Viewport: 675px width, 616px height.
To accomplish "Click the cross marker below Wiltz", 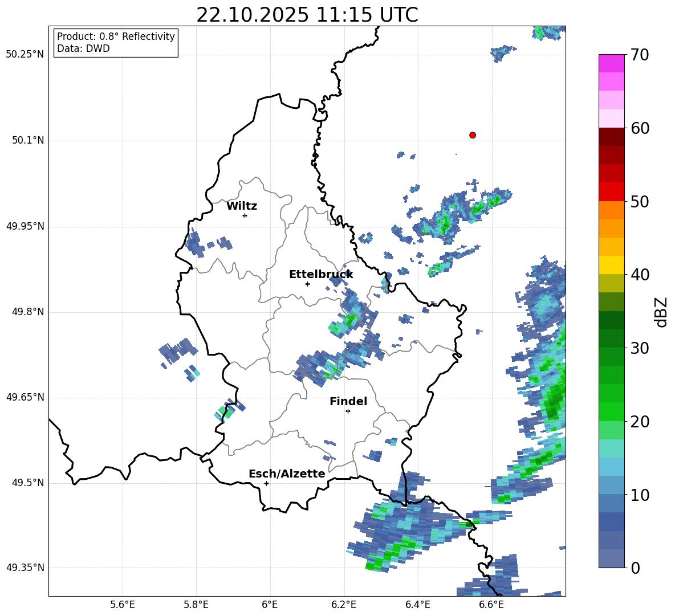I will click(245, 215).
